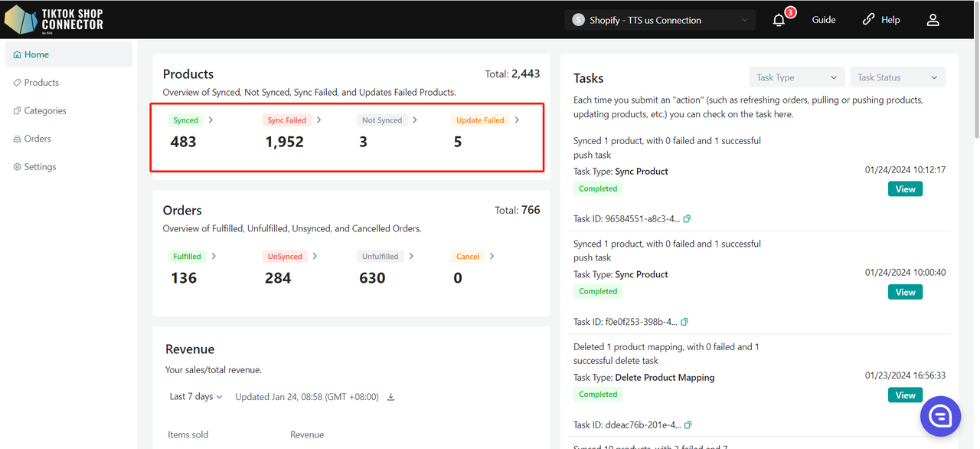Expand the Task Status dropdown
This screenshot has width=980, height=449.
[897, 77]
